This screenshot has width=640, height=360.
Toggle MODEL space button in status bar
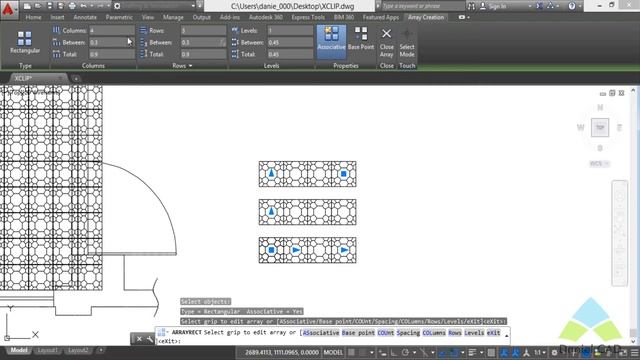(333, 353)
